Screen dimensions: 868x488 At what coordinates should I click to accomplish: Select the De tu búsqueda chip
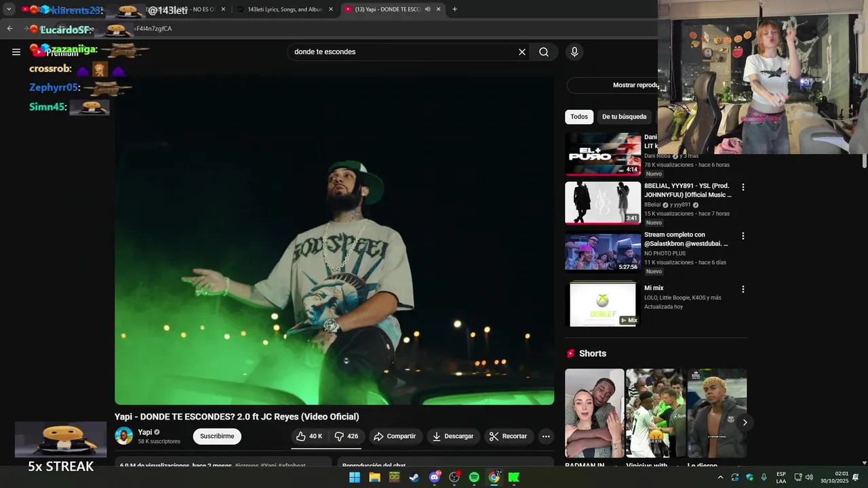coord(624,117)
